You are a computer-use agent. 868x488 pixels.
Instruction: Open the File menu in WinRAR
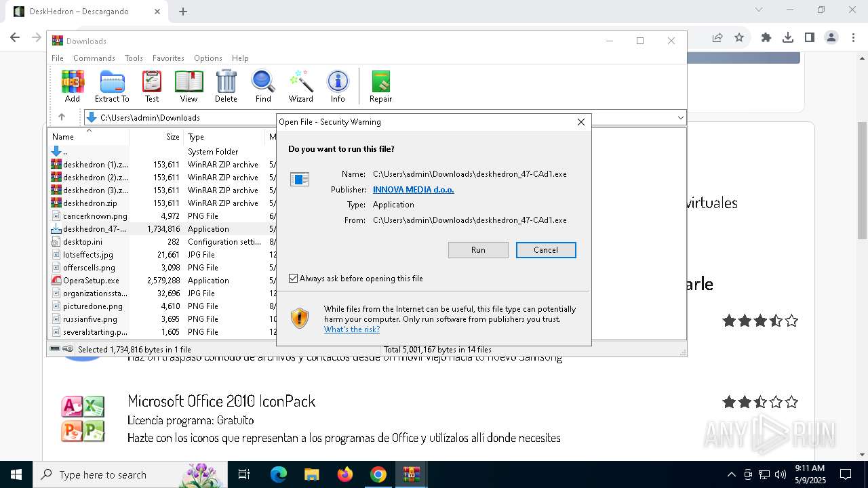[58, 58]
